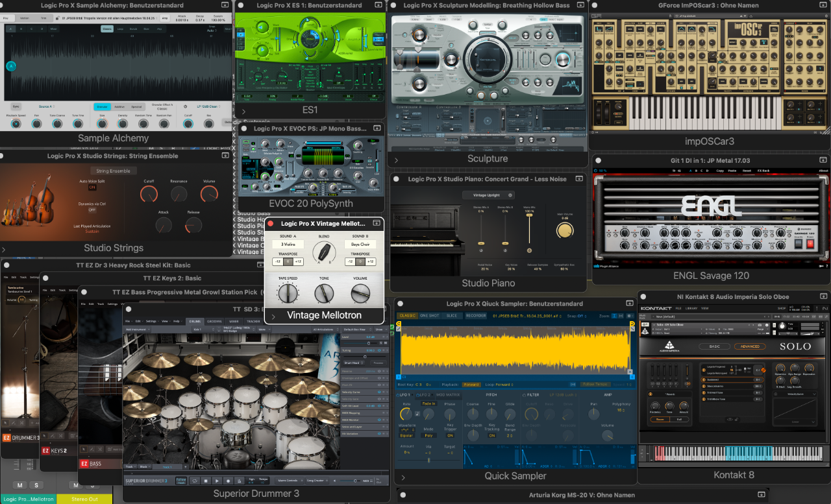Open the LIBRARY menu in Kontakt

pos(691,308)
